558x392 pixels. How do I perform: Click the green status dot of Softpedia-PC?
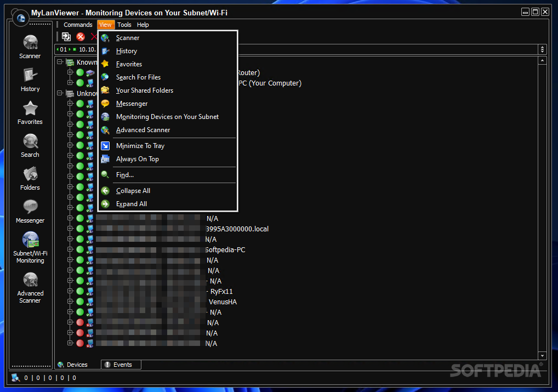80,249
